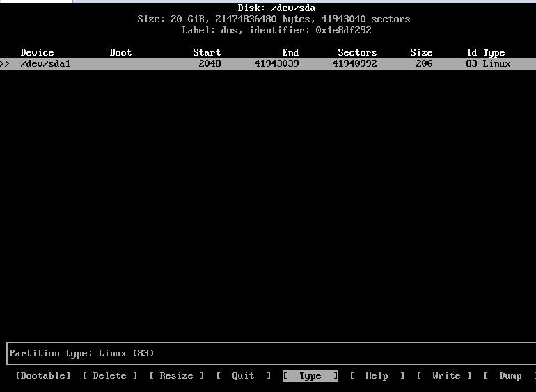The height and width of the screenshot is (392, 536).
Task: Click the Disk: /dev/sda title
Action: click(276, 8)
